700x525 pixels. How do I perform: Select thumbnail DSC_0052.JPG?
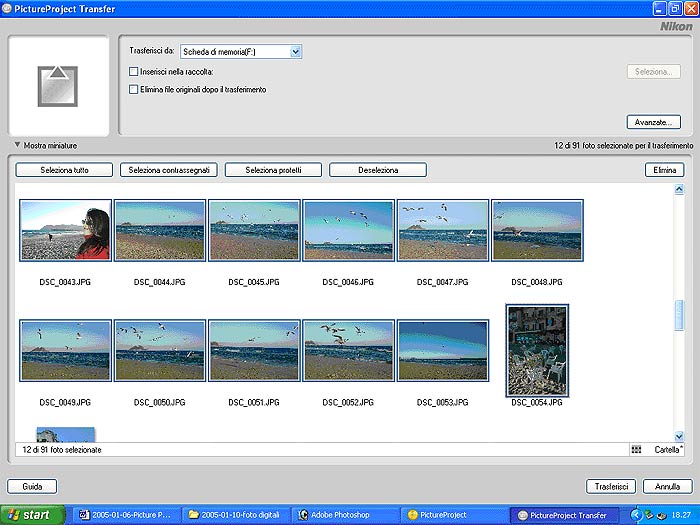point(349,350)
